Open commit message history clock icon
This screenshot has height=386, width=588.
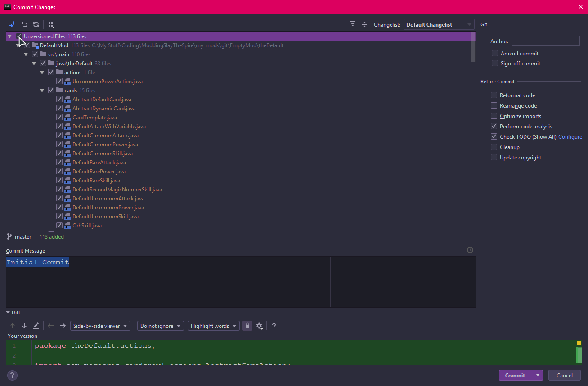(470, 250)
